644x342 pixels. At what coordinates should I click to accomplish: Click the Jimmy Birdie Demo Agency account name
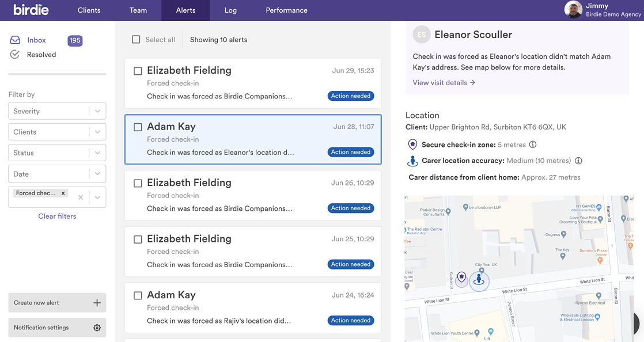613,10
